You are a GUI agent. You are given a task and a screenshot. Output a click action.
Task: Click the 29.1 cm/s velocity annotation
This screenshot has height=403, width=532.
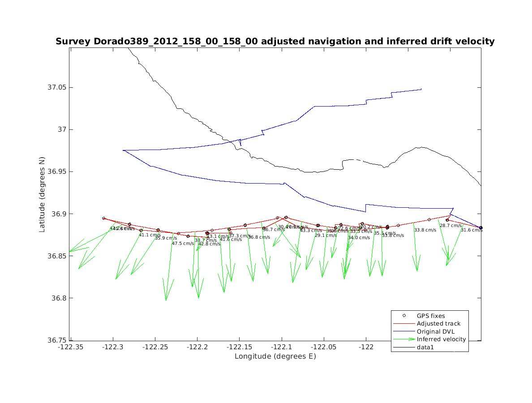[326, 235]
